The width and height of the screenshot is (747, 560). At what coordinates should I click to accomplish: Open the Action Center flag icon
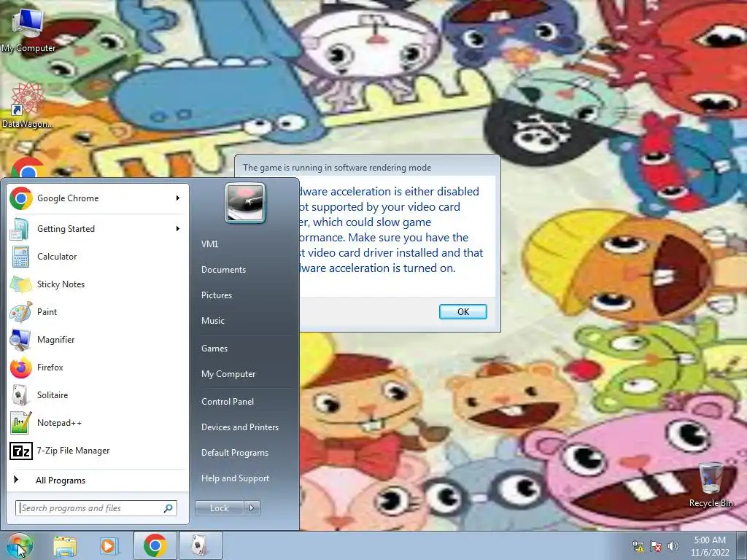(x=656, y=545)
